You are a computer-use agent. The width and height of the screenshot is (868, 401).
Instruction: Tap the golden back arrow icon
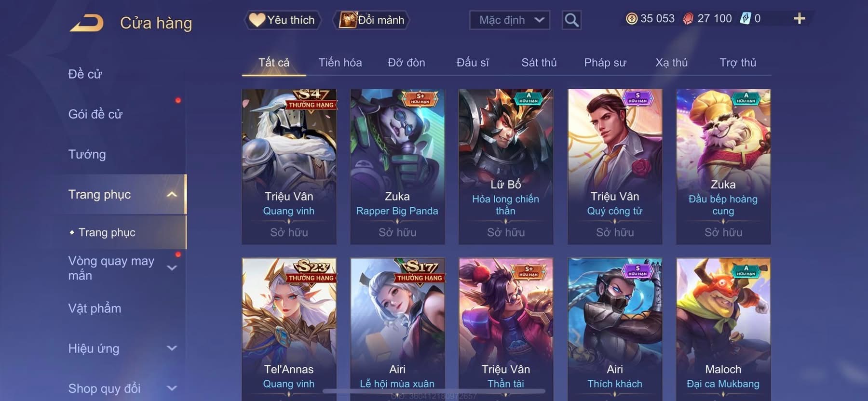click(x=86, y=23)
